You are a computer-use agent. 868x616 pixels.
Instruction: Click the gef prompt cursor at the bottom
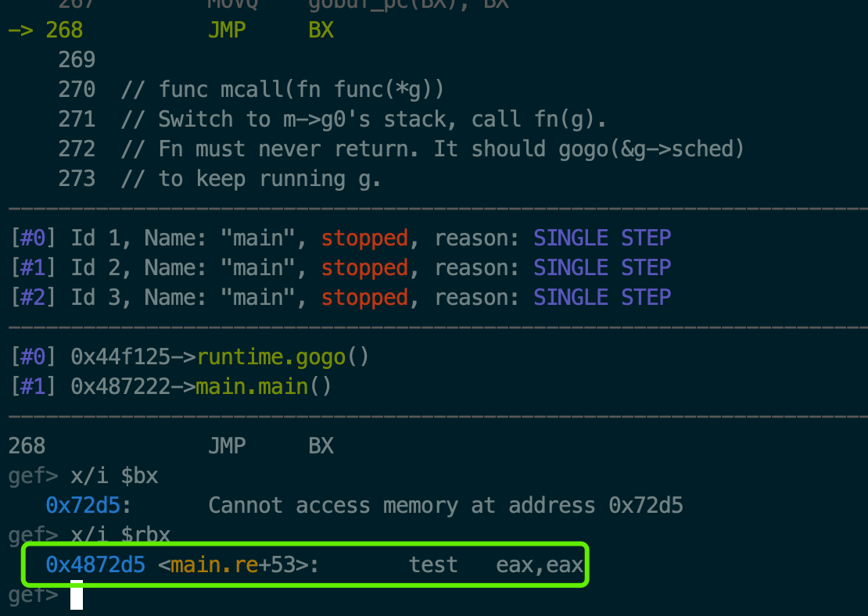click(x=76, y=595)
